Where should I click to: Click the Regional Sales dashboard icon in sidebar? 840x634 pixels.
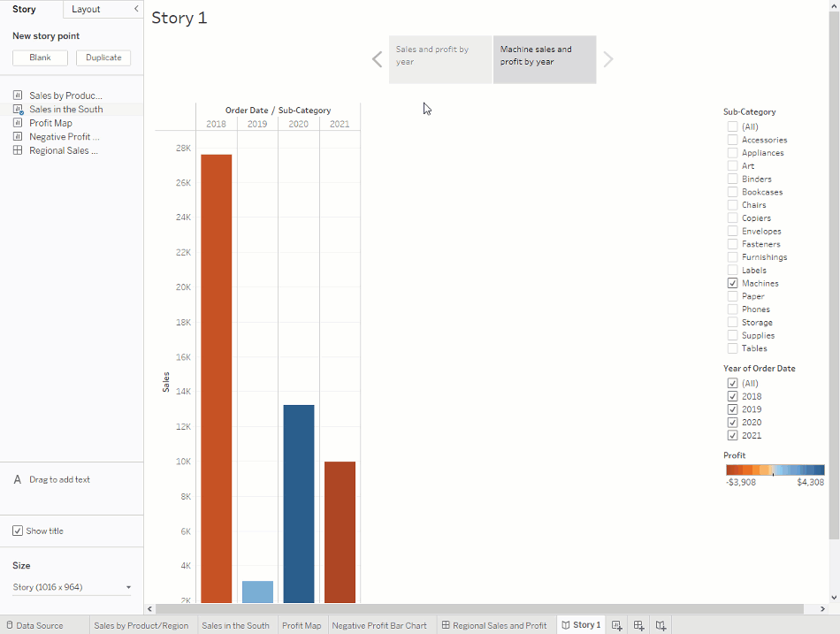click(x=18, y=150)
